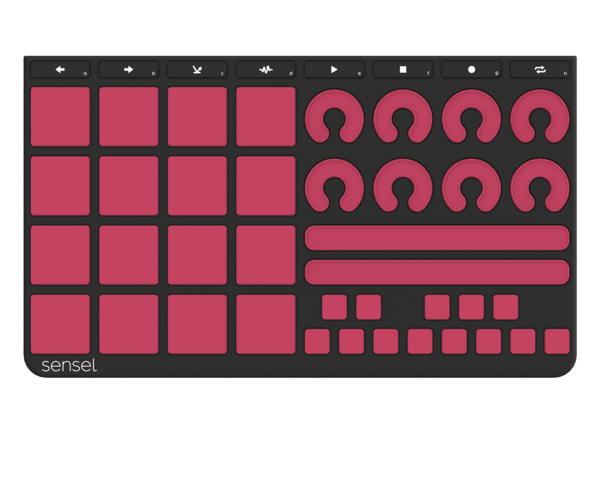Touch the lower horizontal slider strip
600x485 pixels.
click(437, 272)
